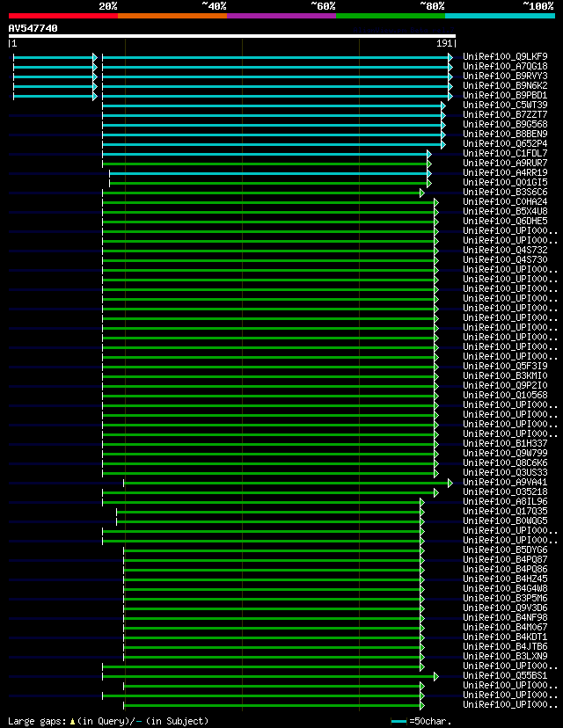Click the UniRef100_C1FDL7 hit name
The image size is (563, 728).
point(505,153)
